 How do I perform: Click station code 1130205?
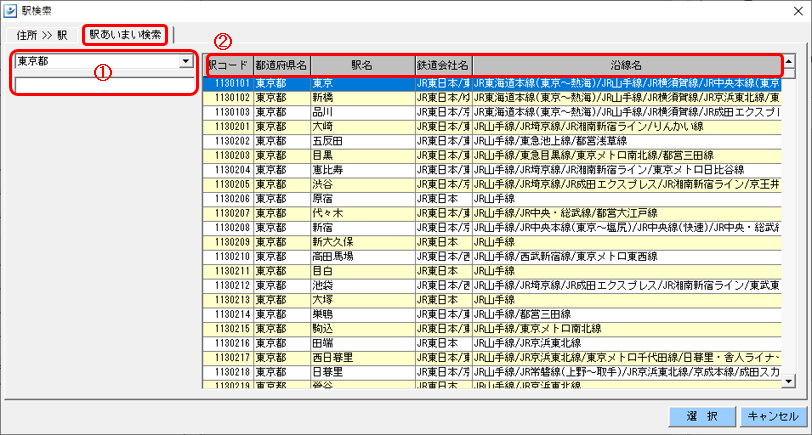[233, 184]
